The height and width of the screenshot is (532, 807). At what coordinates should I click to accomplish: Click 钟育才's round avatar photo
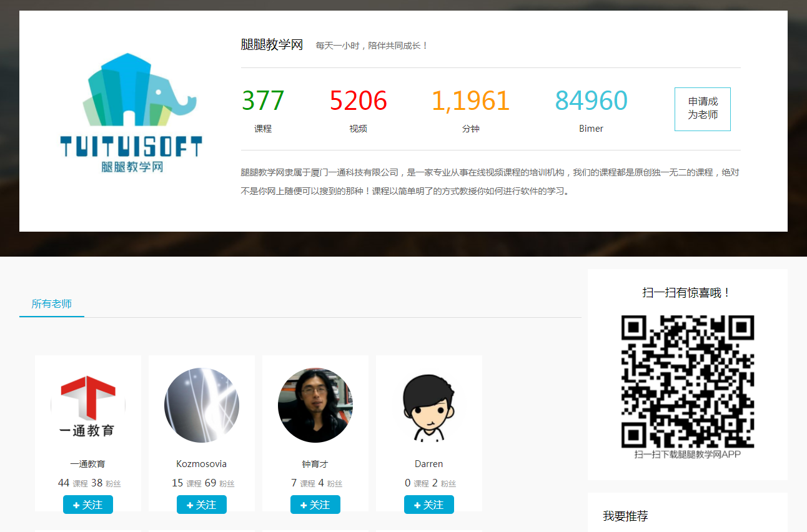point(315,405)
